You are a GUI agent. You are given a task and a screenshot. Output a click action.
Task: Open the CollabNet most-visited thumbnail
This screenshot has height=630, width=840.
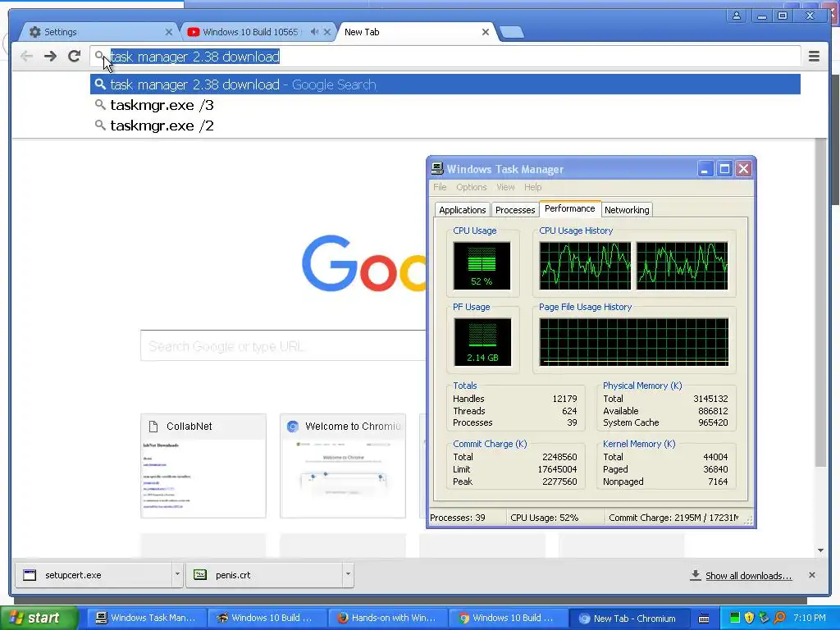(x=203, y=466)
